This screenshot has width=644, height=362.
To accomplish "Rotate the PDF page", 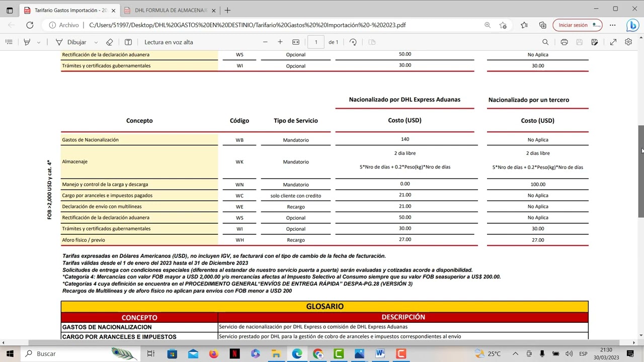I will (353, 42).
